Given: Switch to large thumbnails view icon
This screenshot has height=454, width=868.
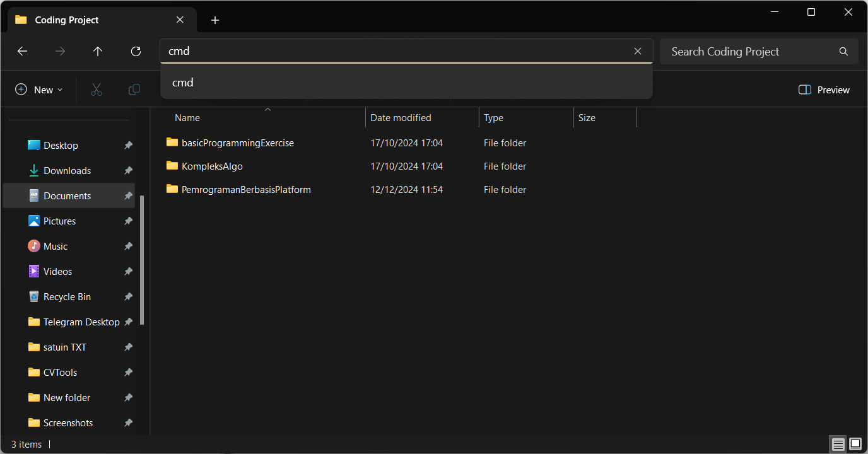Looking at the screenshot, I should (855, 445).
